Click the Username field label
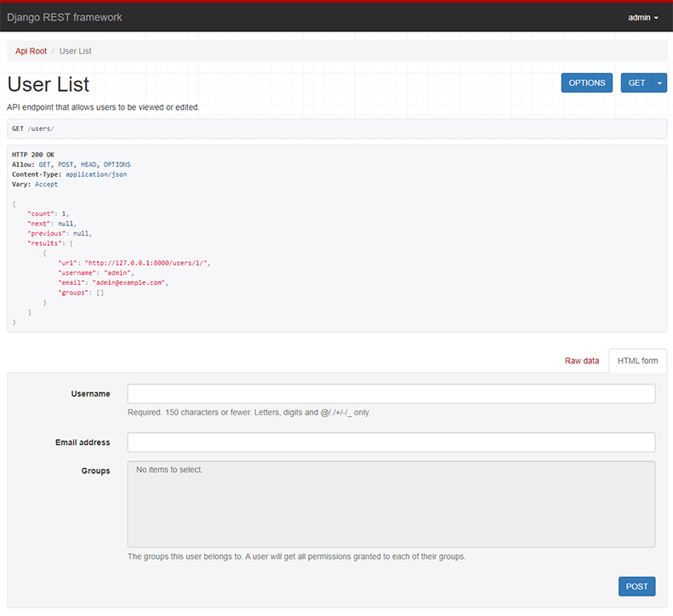This screenshot has width=673, height=616. [90, 394]
